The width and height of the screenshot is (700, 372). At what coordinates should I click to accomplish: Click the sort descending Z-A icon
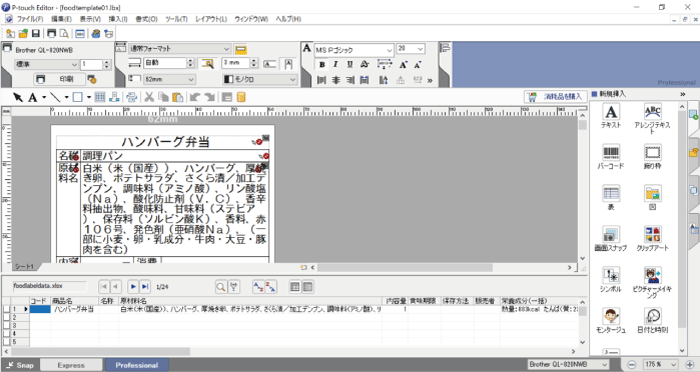pyautogui.click(x=271, y=287)
